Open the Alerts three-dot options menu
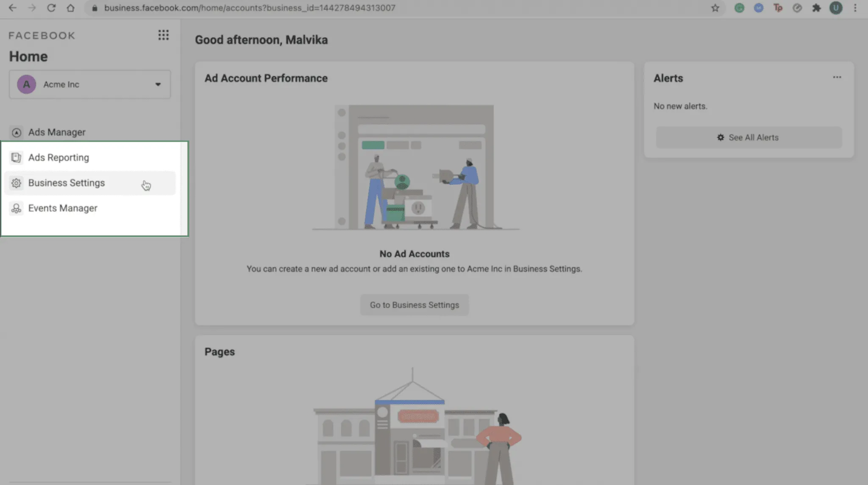The width and height of the screenshot is (868, 485). [x=837, y=77]
